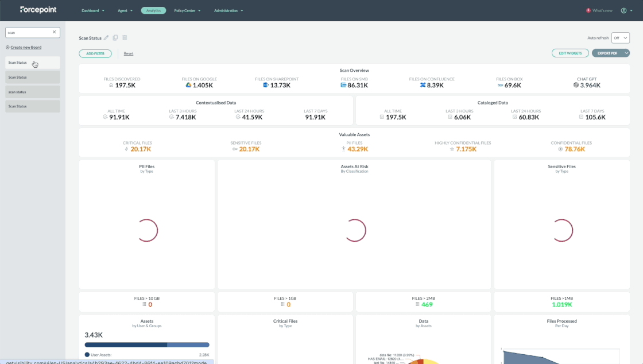
Task: Clear the board search with the X icon
Action: click(55, 33)
